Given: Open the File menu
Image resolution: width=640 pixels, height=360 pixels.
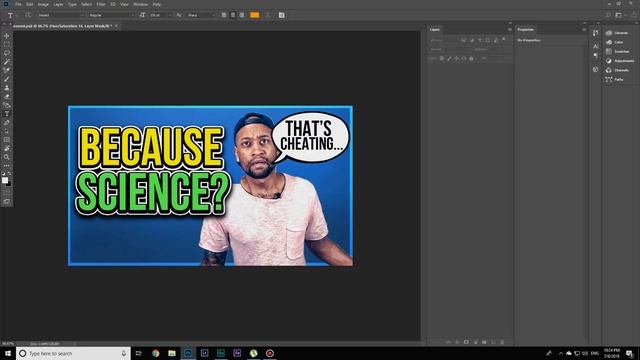Looking at the screenshot, I should click(18, 4).
